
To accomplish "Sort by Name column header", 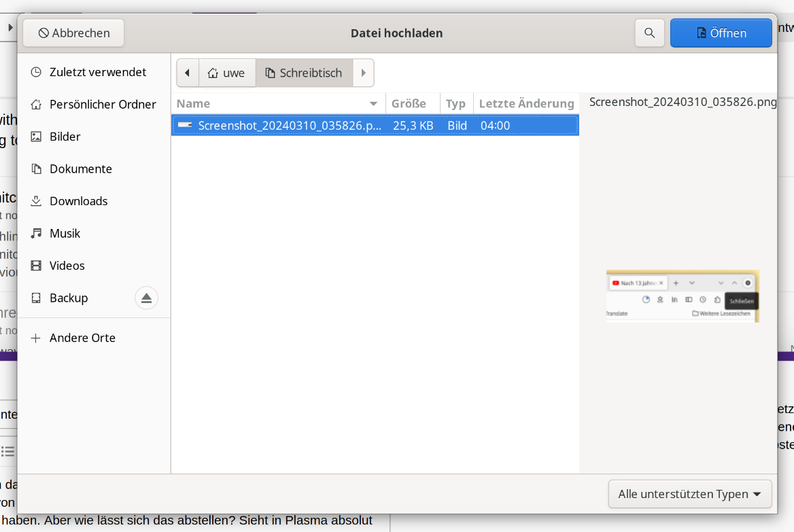I will click(279, 104).
